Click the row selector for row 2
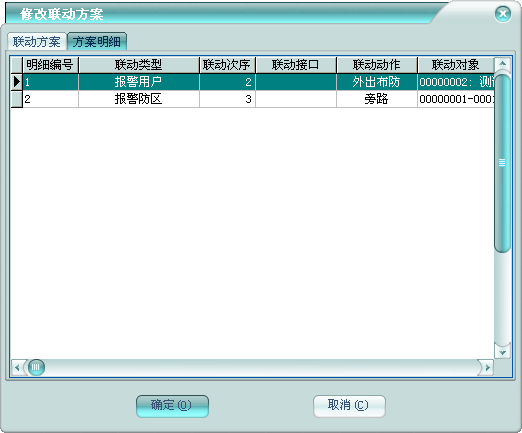This screenshot has height=433, width=522. point(17,99)
